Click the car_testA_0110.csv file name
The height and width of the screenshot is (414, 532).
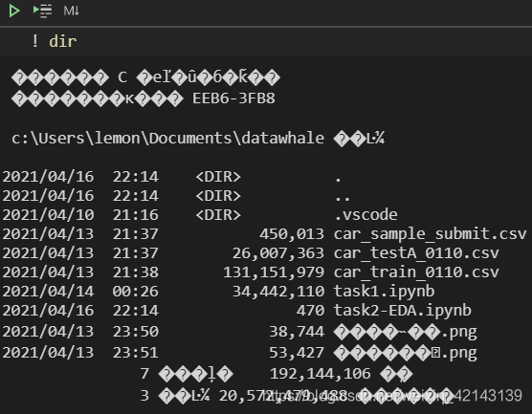click(x=416, y=253)
